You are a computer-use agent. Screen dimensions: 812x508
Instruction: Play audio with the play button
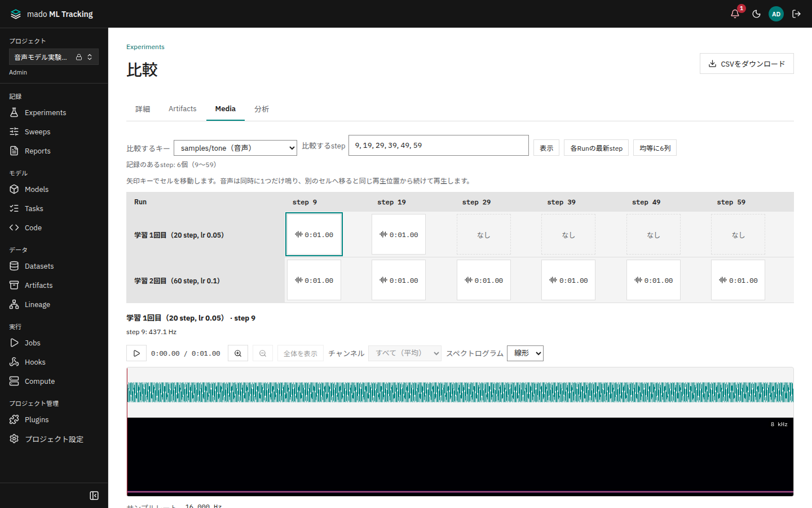tap(136, 353)
